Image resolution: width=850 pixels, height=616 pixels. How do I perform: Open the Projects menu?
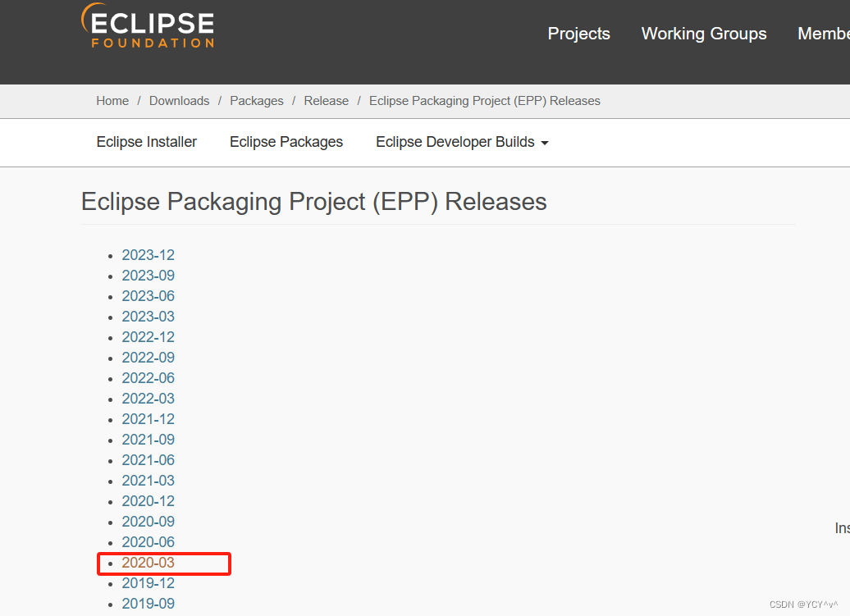click(578, 34)
